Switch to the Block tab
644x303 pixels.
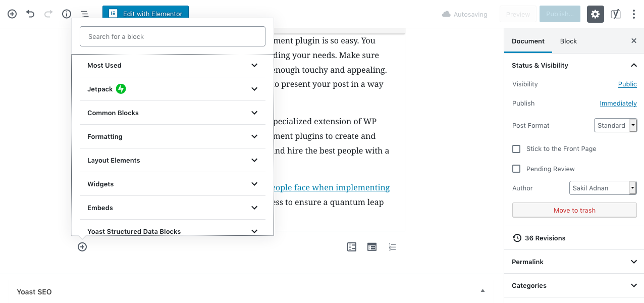pos(568,41)
